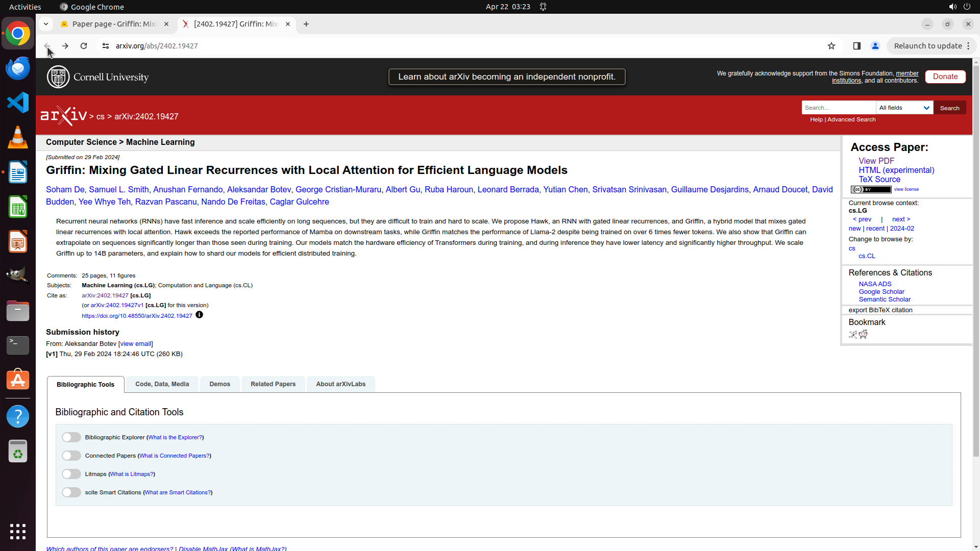The image size is (980, 551).
Task: Enable the Litmaps toggle
Action: 71,474
